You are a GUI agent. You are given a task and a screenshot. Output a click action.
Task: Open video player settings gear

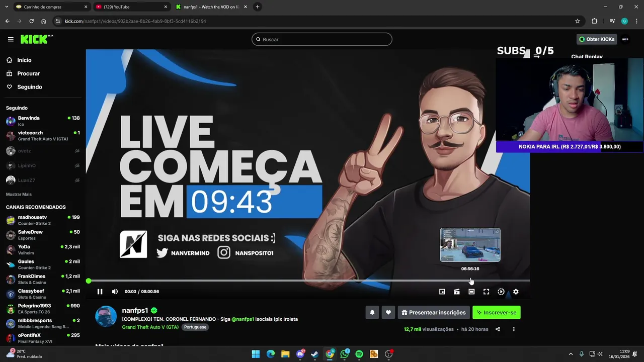click(516, 292)
